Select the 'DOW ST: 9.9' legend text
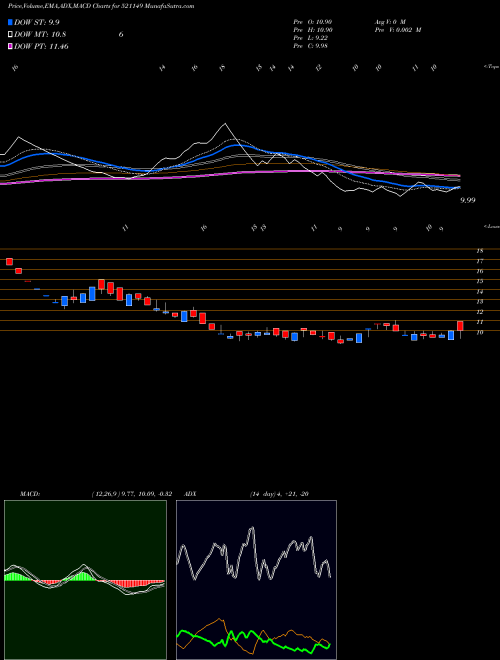The height and width of the screenshot is (660, 500). point(37,23)
